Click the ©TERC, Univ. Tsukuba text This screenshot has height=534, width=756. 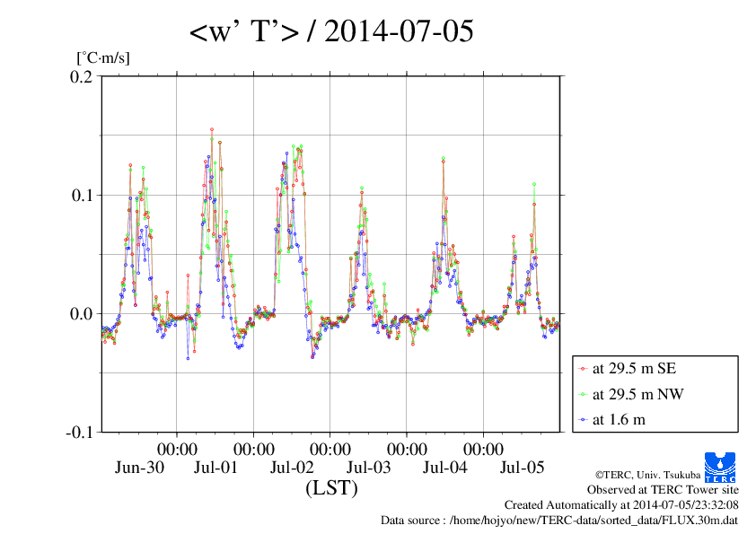647,475
